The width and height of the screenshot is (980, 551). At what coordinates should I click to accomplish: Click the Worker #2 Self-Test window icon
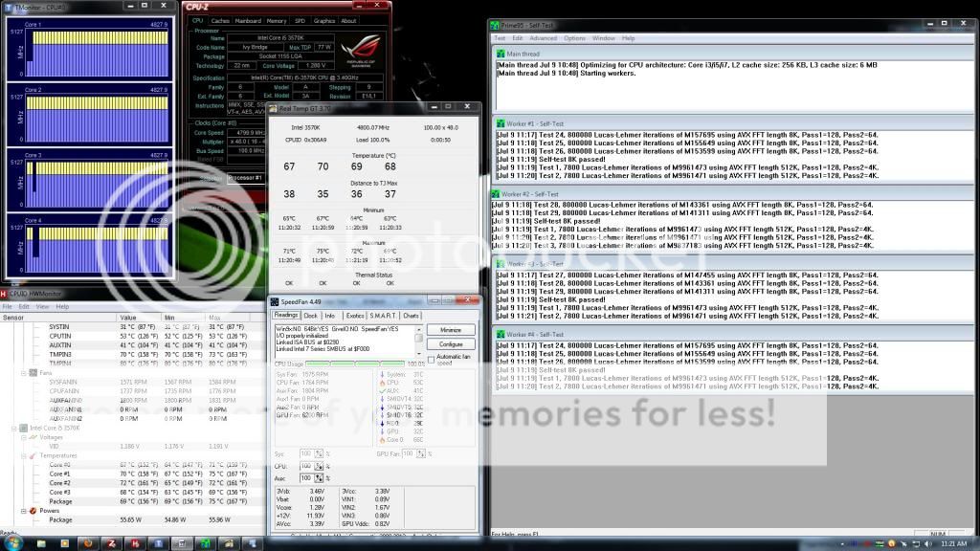496,194
